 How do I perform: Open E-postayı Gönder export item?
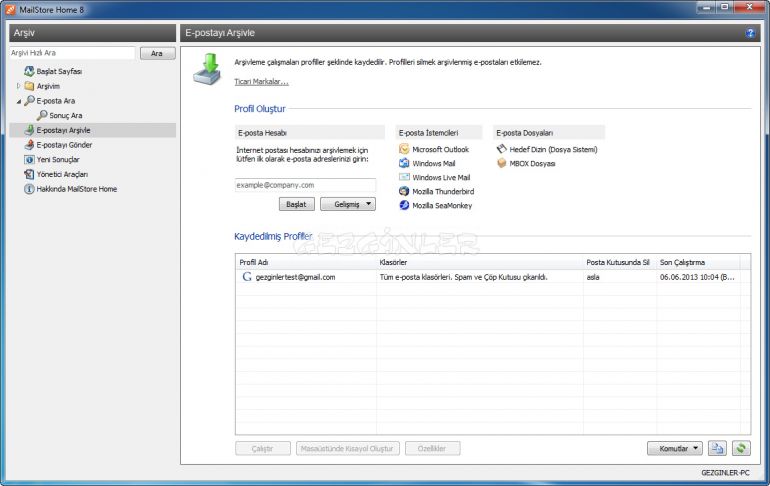point(58,145)
